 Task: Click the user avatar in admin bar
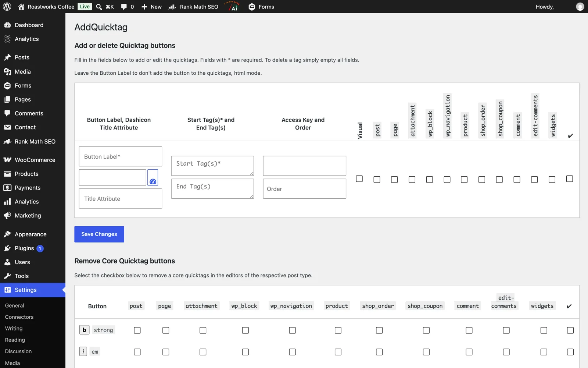tap(580, 7)
